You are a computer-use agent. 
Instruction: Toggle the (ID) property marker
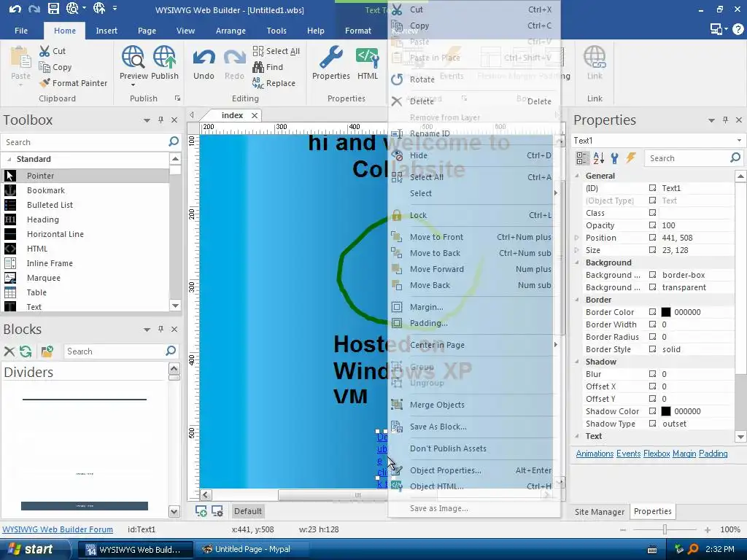(652, 188)
